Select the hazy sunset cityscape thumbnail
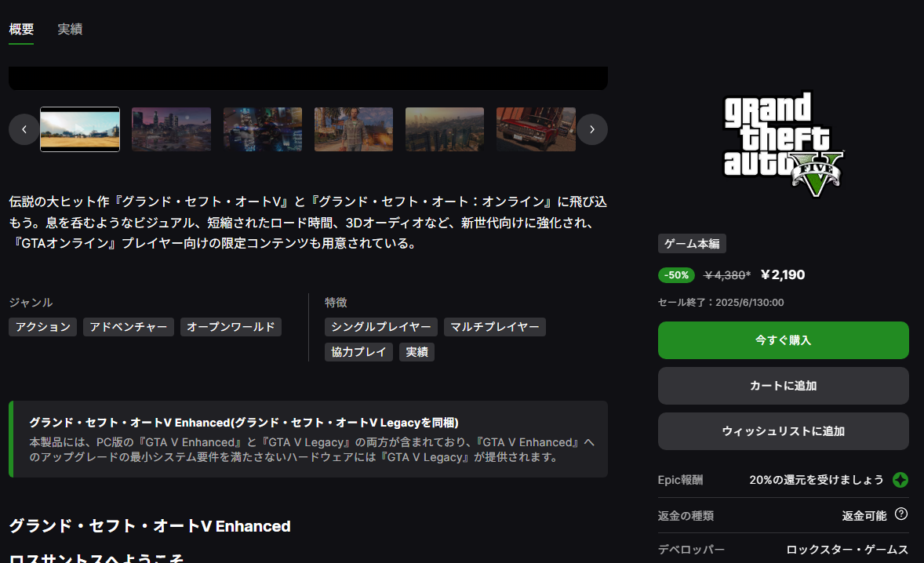 tap(445, 129)
